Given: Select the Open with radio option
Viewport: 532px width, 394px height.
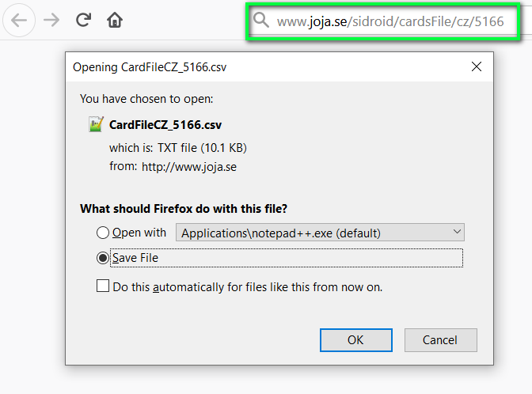Looking at the screenshot, I should pyautogui.click(x=102, y=233).
